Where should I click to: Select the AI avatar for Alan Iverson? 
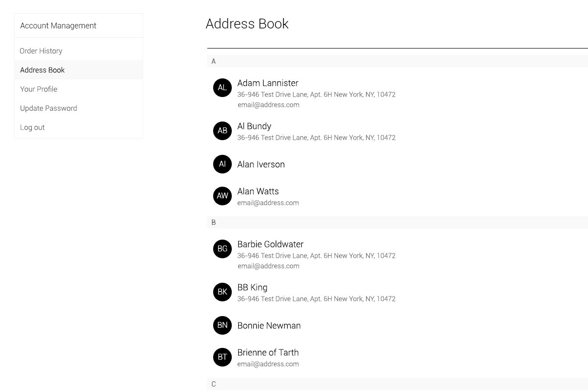[222, 164]
